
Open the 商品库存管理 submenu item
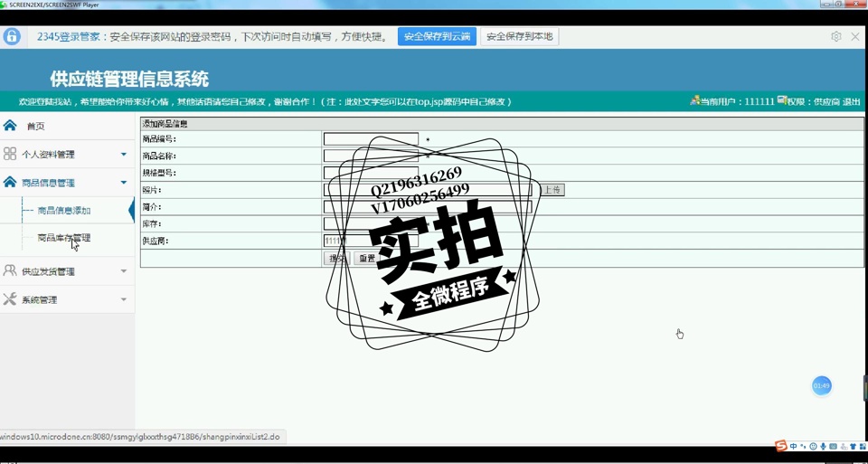click(63, 238)
